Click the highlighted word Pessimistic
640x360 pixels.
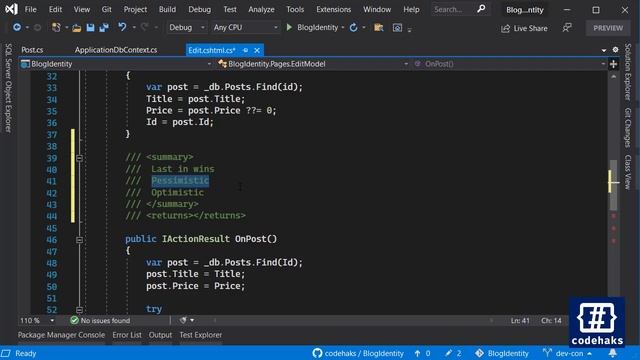180,180
